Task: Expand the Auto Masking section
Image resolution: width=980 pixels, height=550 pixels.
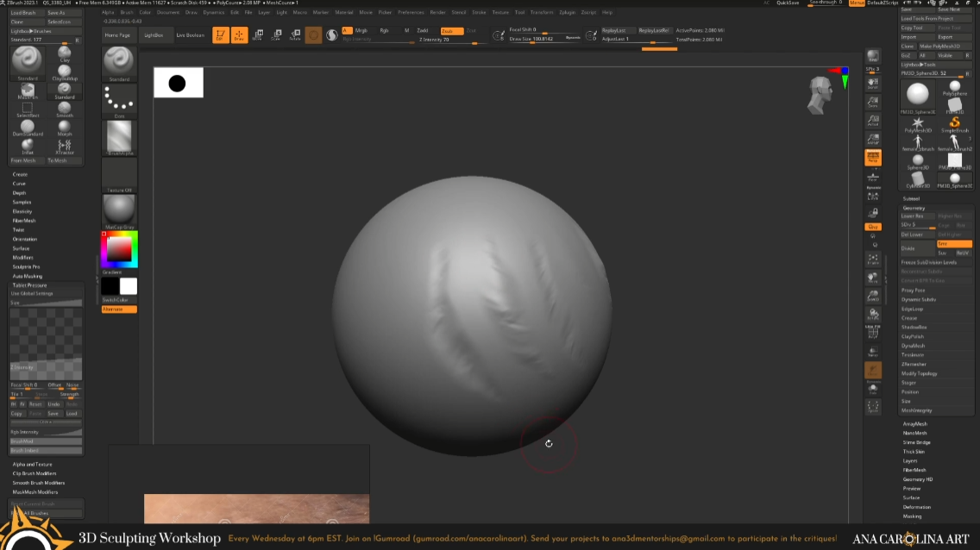Action: pyautogui.click(x=28, y=276)
